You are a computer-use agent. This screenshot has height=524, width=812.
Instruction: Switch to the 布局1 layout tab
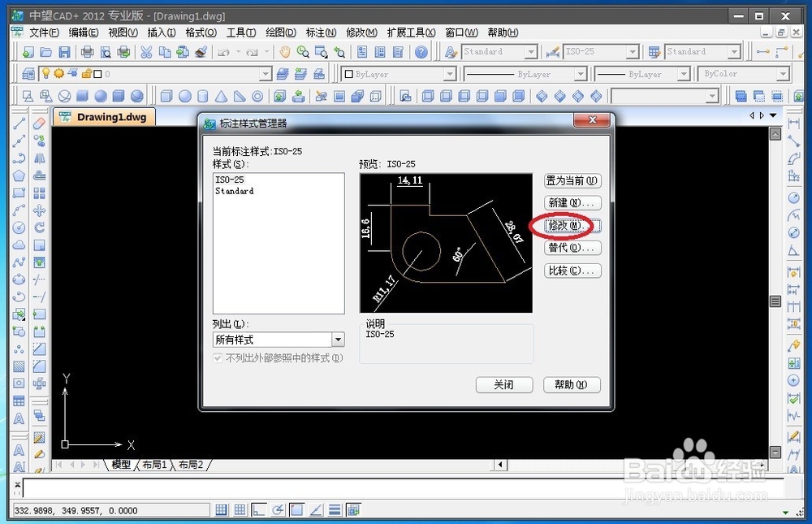click(x=154, y=465)
